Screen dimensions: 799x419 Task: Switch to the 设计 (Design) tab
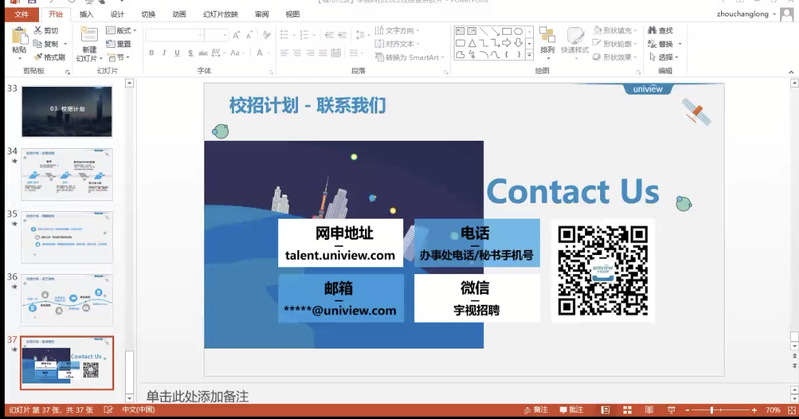117,14
